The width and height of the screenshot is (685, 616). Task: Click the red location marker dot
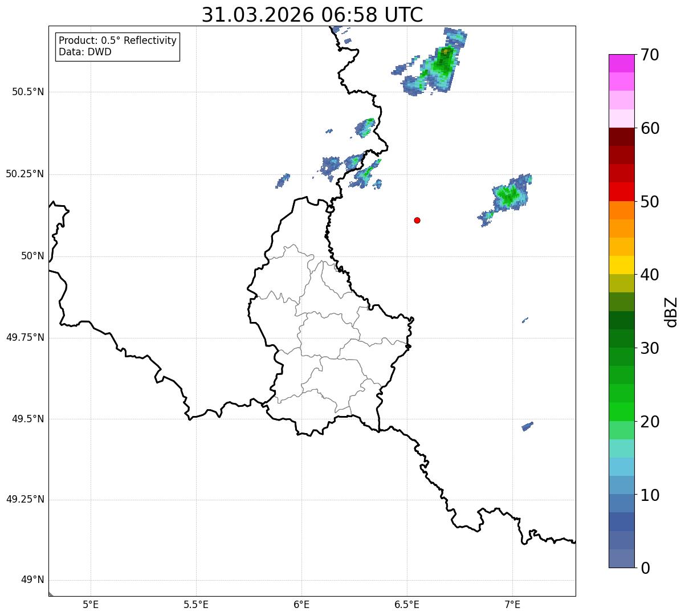(417, 220)
